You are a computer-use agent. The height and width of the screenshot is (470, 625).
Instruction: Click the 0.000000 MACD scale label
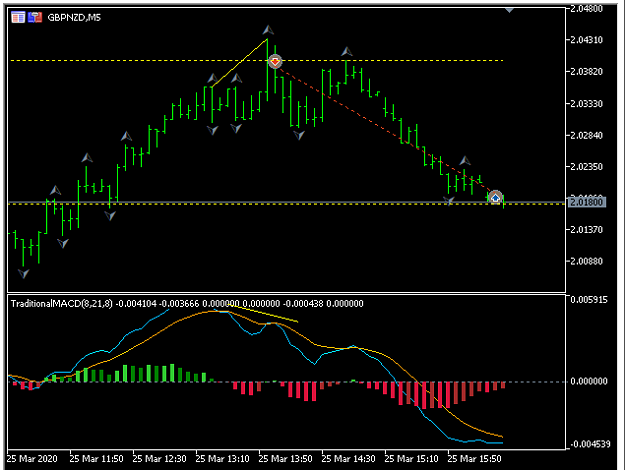589,382
